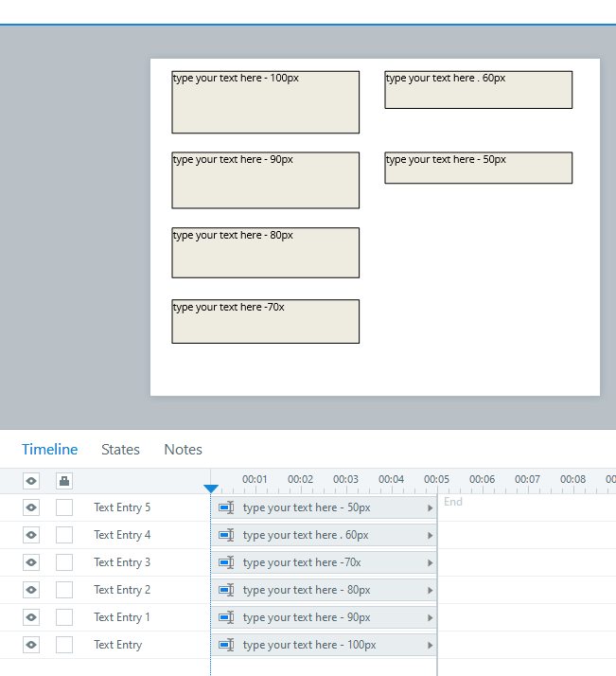Hide Text Entry 1 with its eye icon
The image size is (616, 676).
click(31, 617)
